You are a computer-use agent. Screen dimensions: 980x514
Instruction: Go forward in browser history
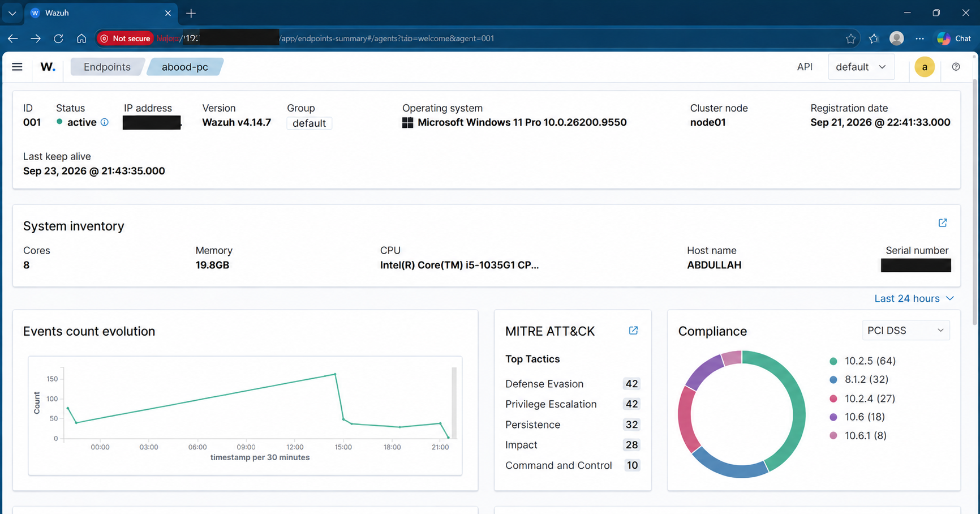pos(36,38)
